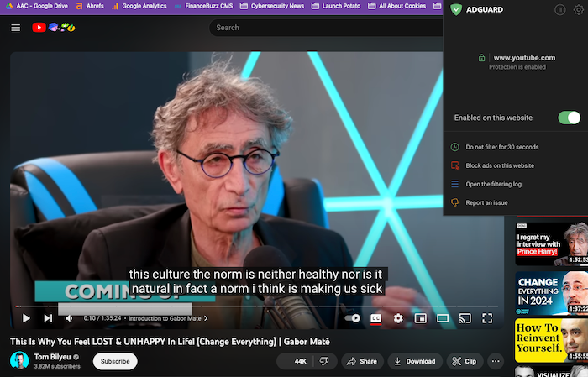
Task: Expand more actions ellipsis below video
Action: point(496,361)
